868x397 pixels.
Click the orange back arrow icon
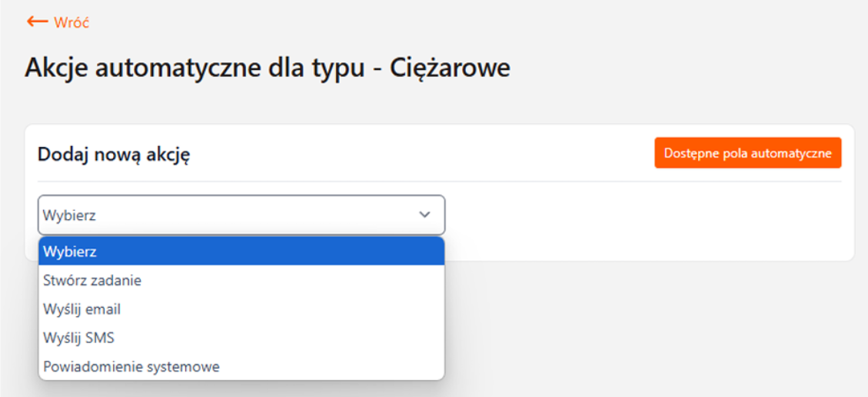(x=37, y=22)
